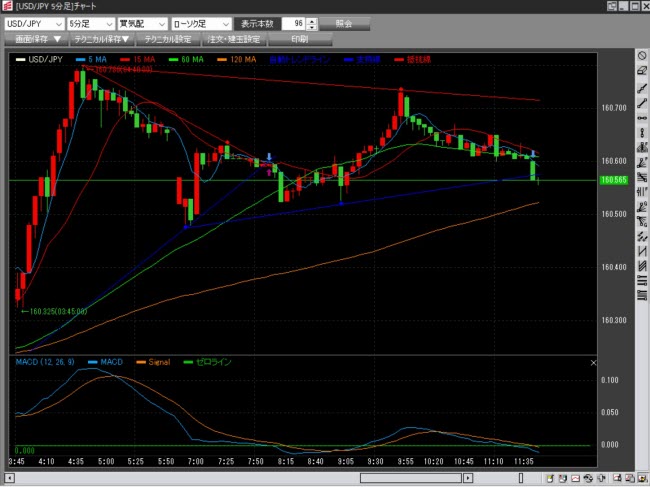Click the last icon at bottom-right corner
Viewport: 650px width, 487px height.
(x=643, y=478)
